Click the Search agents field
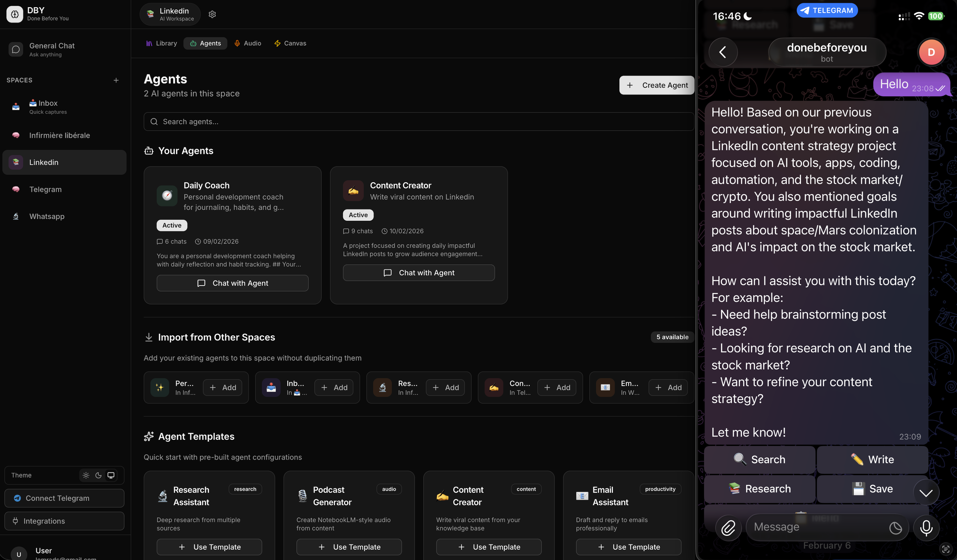 pos(418,122)
